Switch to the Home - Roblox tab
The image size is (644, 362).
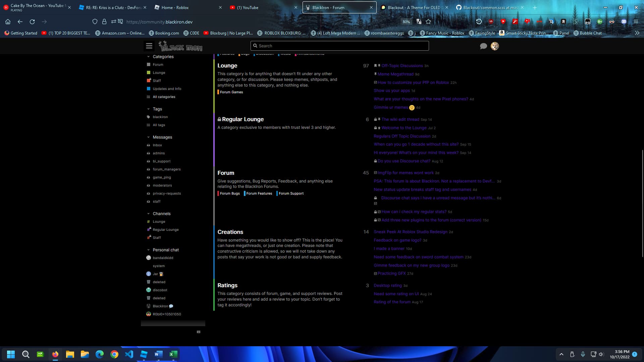175,7
